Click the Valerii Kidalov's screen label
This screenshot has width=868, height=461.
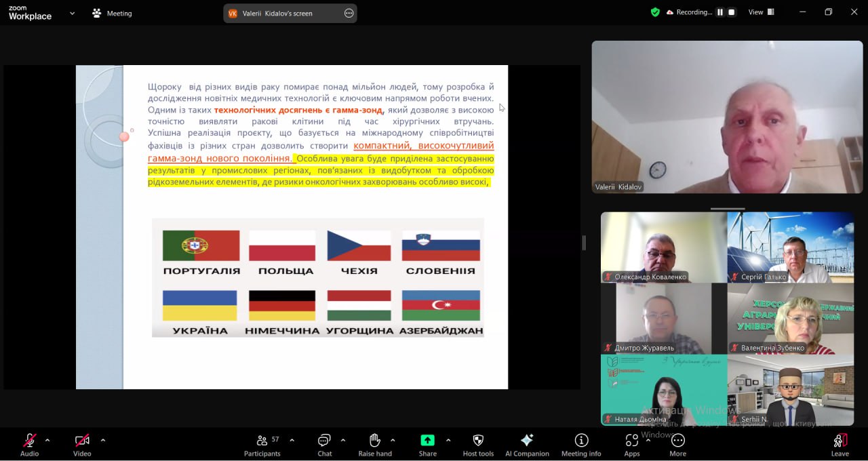tap(277, 13)
